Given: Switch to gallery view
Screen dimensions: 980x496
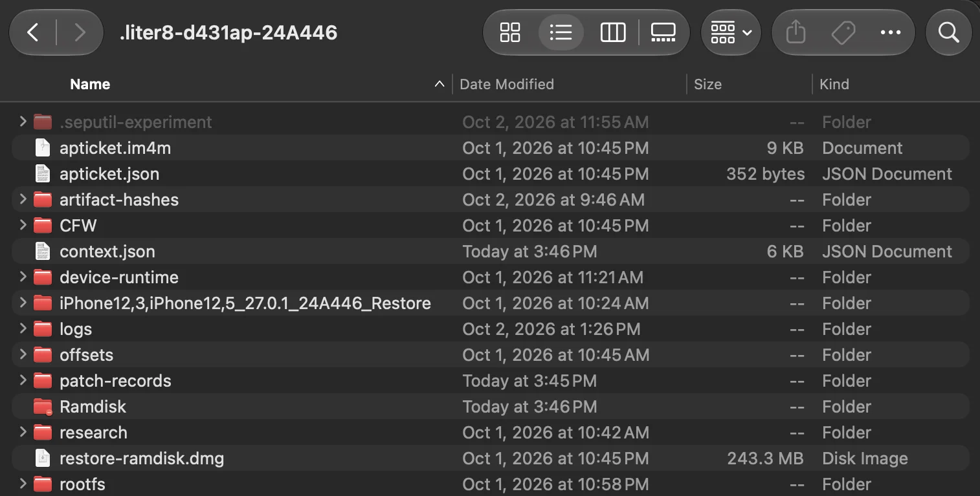Looking at the screenshot, I should point(663,32).
